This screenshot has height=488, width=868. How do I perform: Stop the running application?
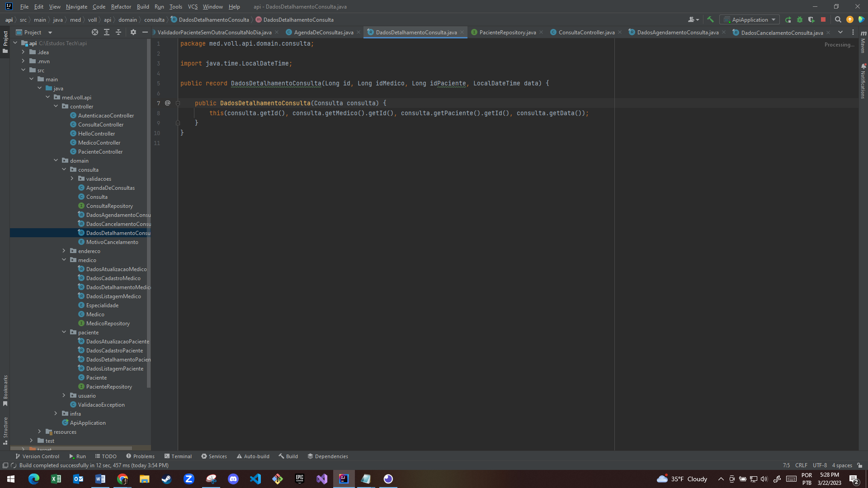(x=823, y=19)
